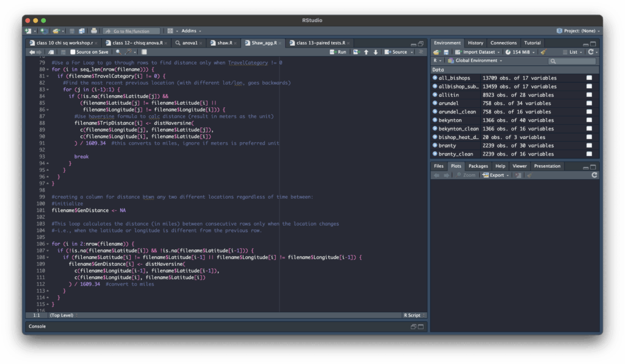Viewport: 625px width, 364px height.
Task: Expand the bishop_heat_d.. dataset row
Action: click(435, 137)
